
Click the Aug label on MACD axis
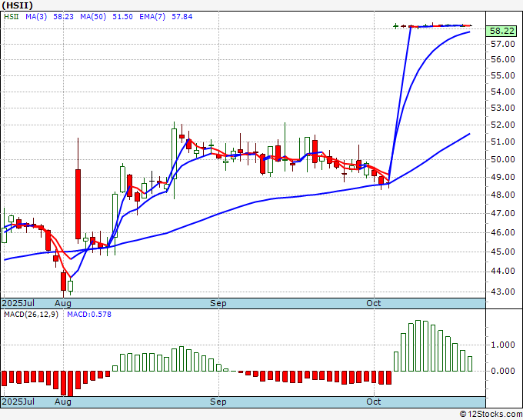(x=63, y=402)
